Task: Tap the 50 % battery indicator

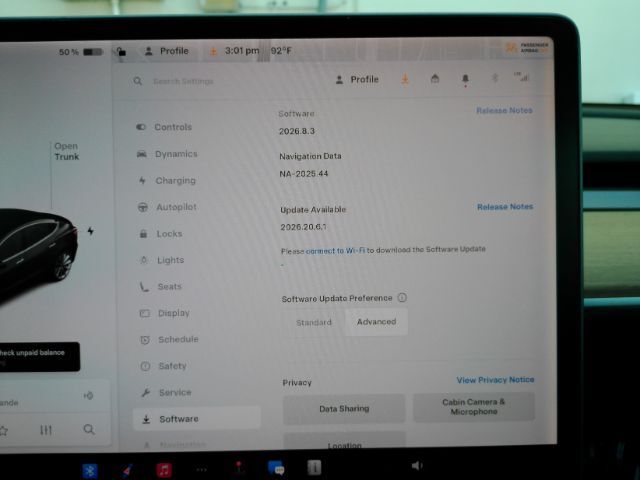Action: (80, 52)
